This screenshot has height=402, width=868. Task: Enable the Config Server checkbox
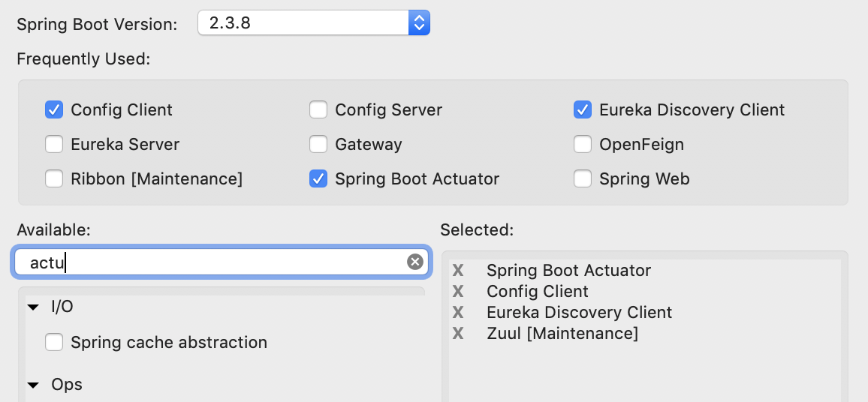(318, 109)
